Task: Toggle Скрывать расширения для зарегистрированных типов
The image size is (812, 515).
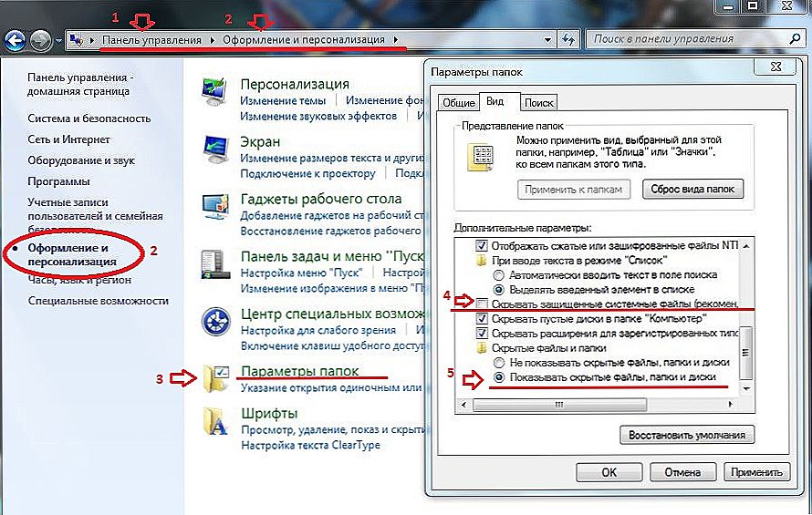Action: coord(482,333)
